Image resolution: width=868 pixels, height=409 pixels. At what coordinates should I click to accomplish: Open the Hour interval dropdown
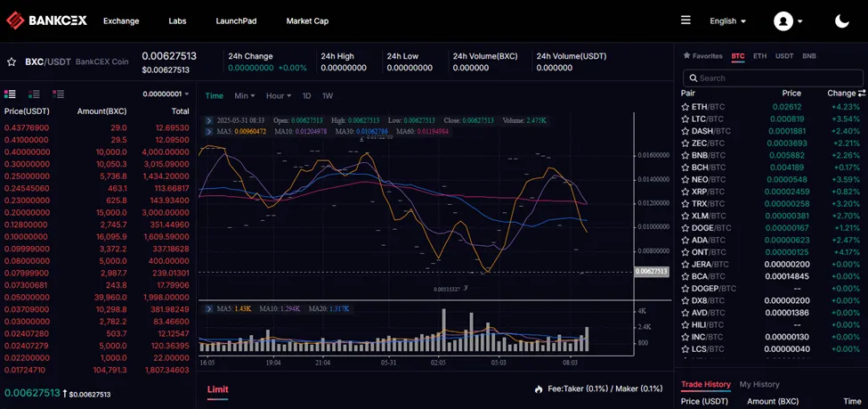click(279, 96)
